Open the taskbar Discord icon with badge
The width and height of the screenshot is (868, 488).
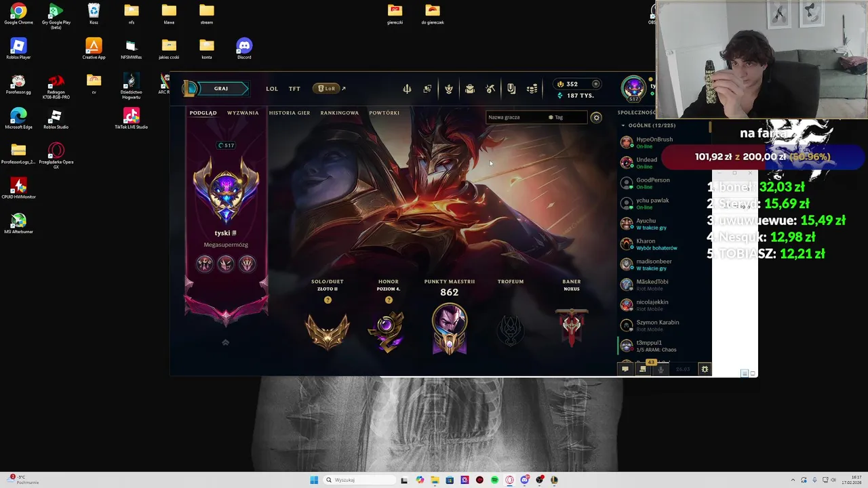click(x=524, y=480)
